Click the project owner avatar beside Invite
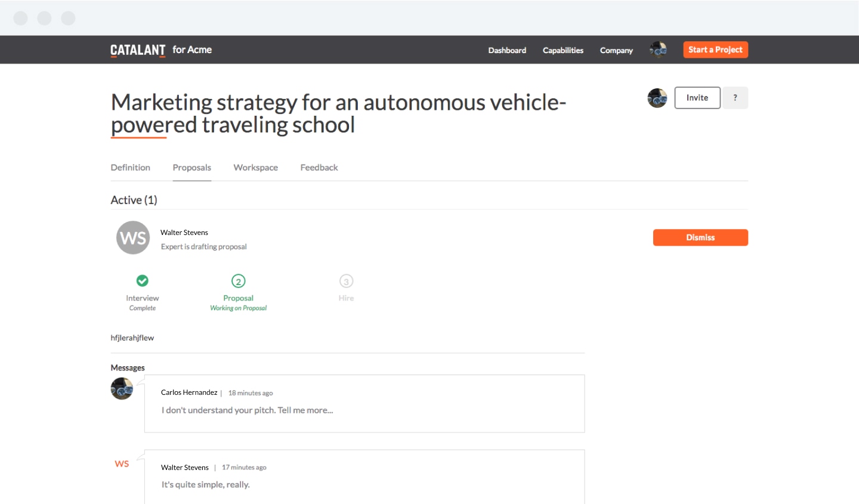This screenshot has height=504, width=859. (657, 98)
